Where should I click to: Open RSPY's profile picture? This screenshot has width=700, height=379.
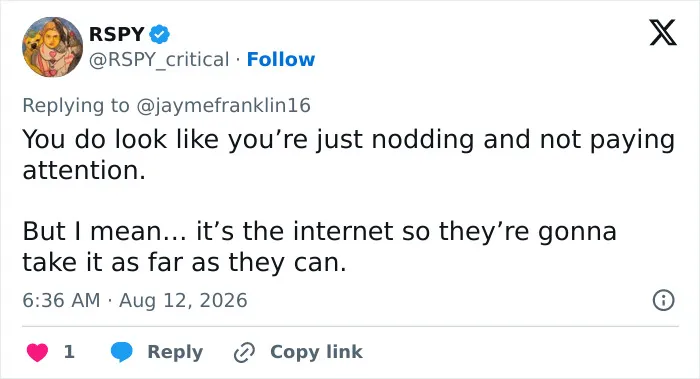coord(52,47)
